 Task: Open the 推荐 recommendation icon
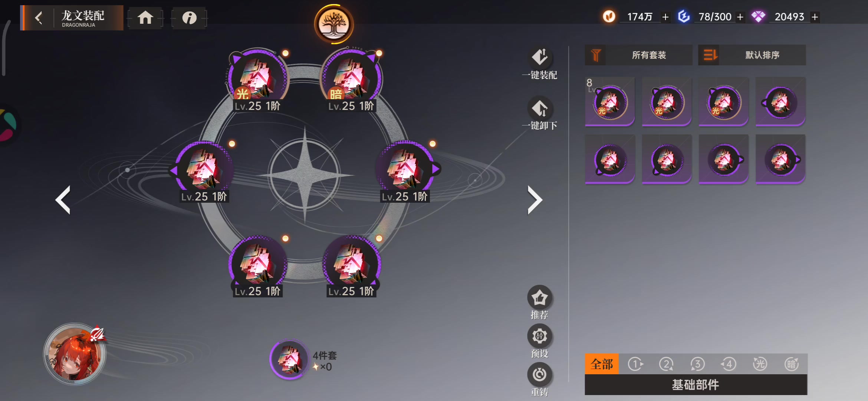(540, 297)
